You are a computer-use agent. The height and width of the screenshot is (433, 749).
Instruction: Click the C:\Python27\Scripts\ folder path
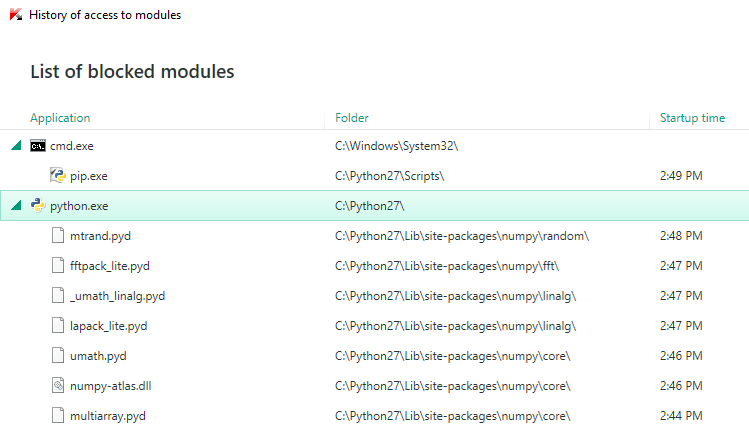pos(389,176)
